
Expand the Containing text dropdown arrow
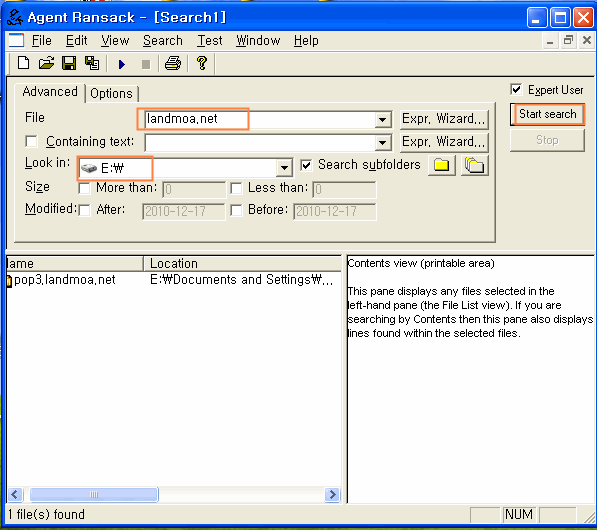pyautogui.click(x=382, y=143)
